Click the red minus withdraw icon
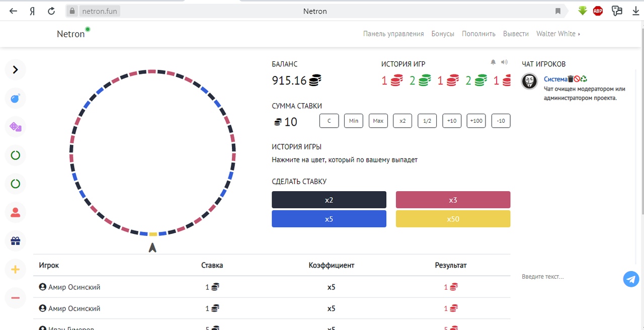644x330 pixels. pyautogui.click(x=15, y=298)
